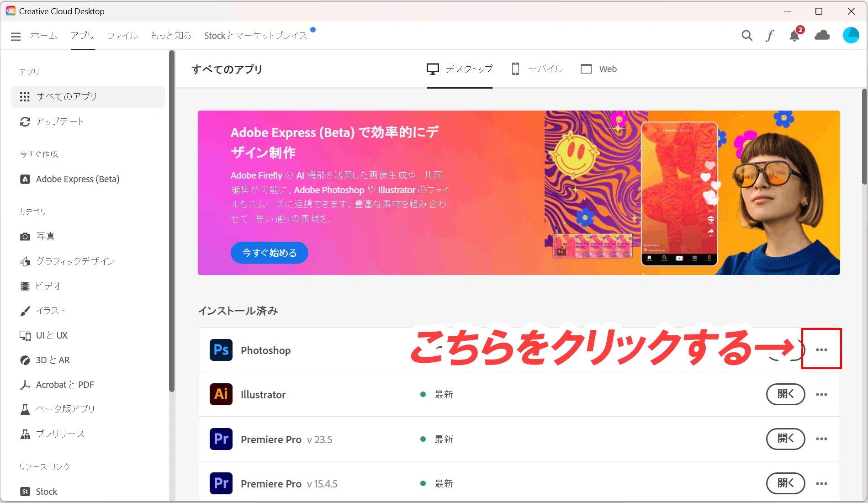Select すべてのアプリ in the sidebar

click(88, 97)
